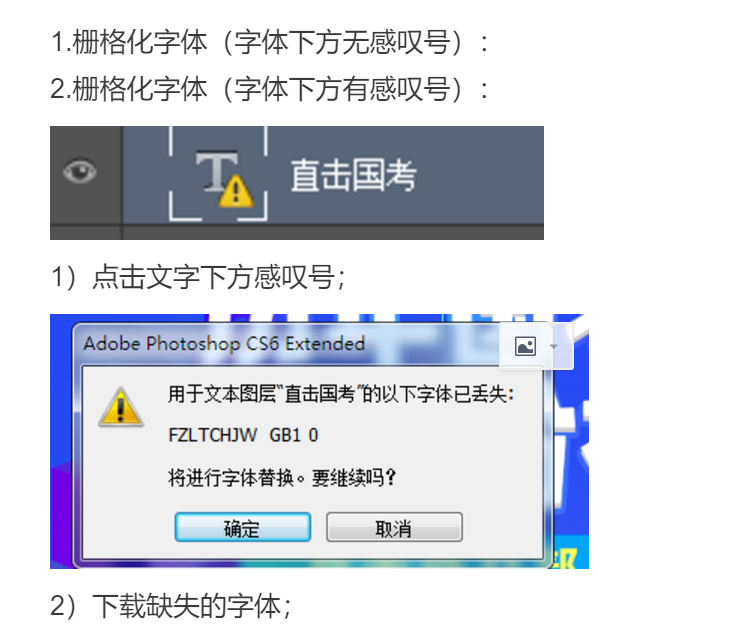Click the dark strip below the layer row

297,232
